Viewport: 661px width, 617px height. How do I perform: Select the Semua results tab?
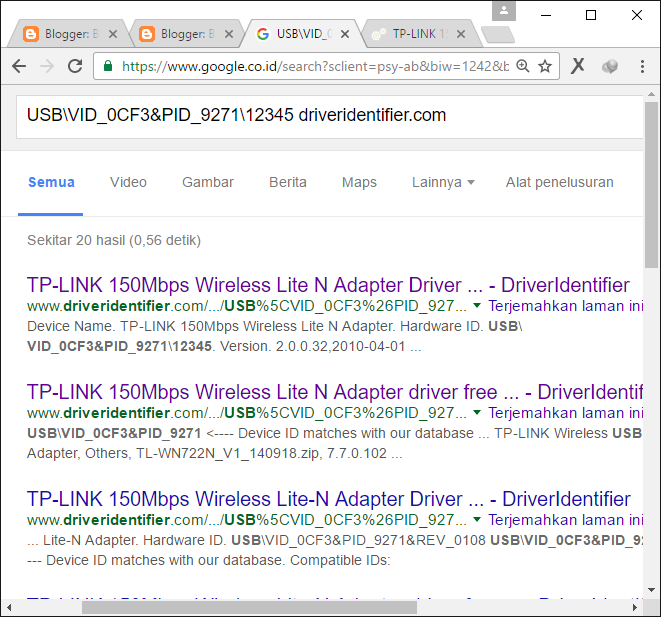(x=51, y=182)
